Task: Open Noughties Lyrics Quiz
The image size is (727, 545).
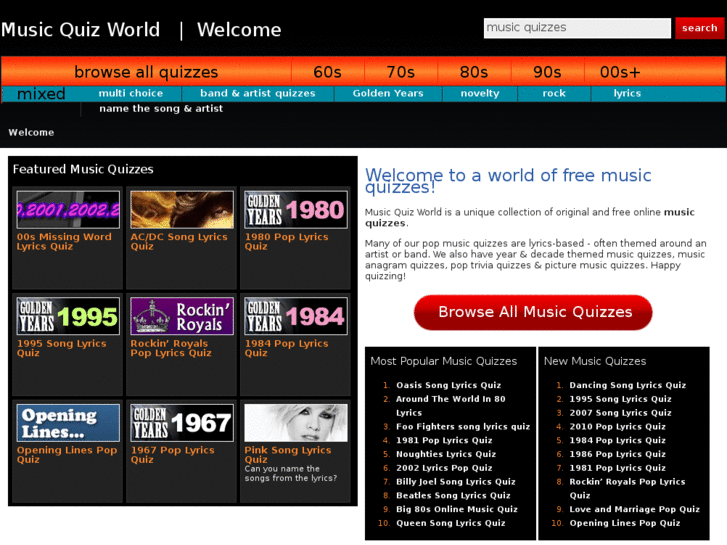Action: tap(446, 454)
